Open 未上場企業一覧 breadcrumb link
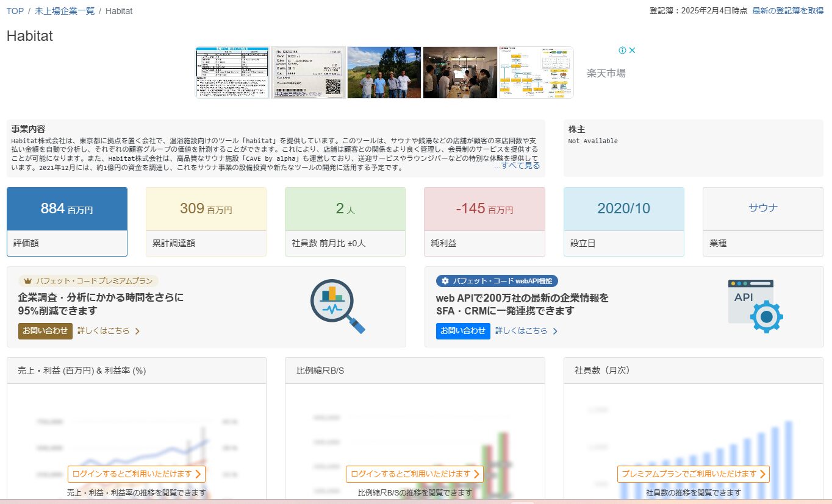832x504 pixels. tap(65, 11)
